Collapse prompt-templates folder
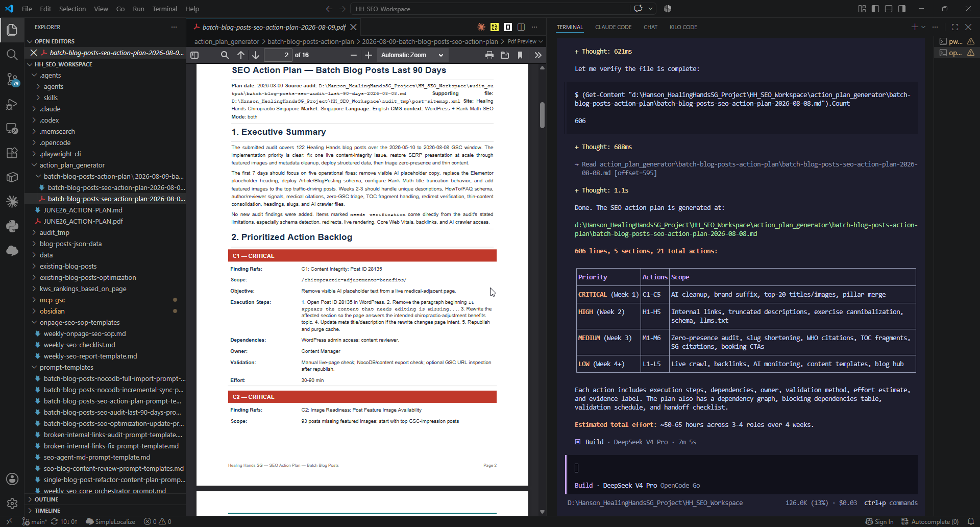980x527 pixels. [66, 367]
